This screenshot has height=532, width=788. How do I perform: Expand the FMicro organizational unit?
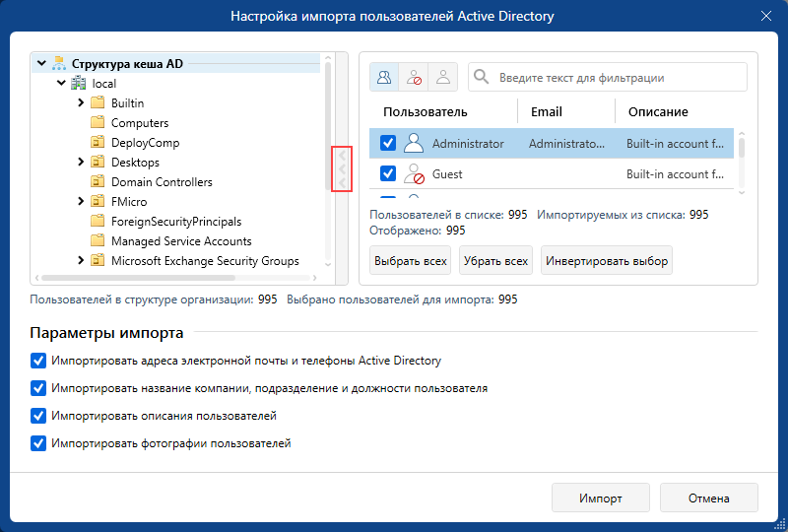81,201
